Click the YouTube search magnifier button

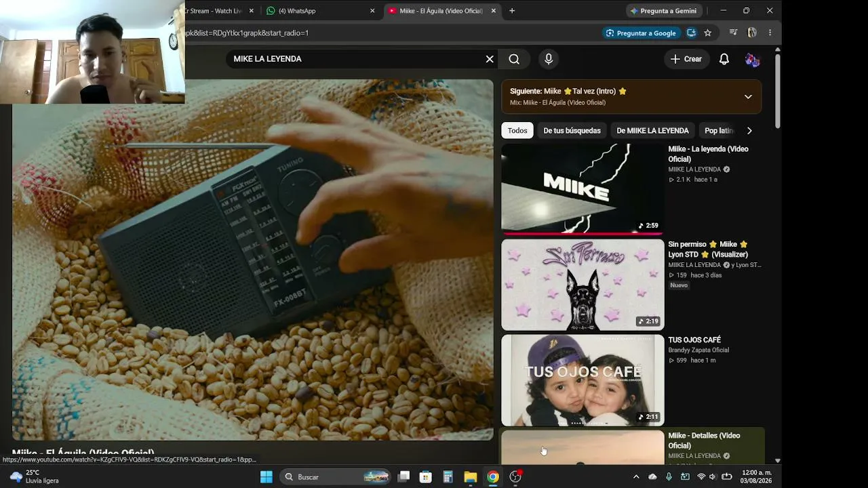coord(514,59)
